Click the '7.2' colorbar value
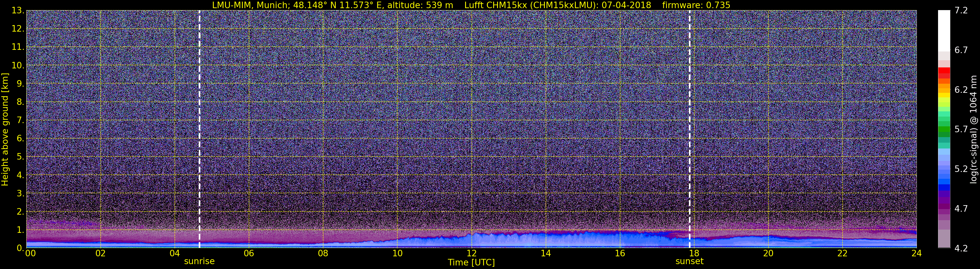 [961, 10]
